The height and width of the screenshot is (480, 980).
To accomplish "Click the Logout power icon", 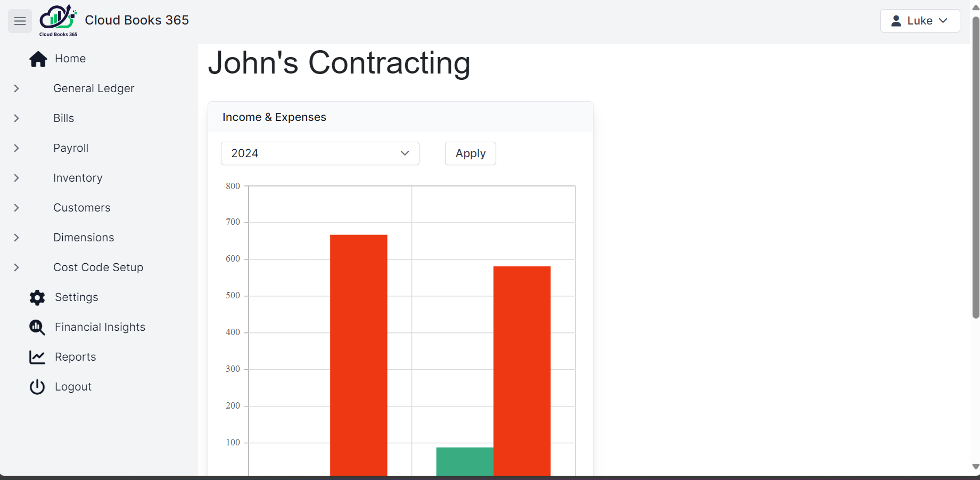I will tap(37, 387).
